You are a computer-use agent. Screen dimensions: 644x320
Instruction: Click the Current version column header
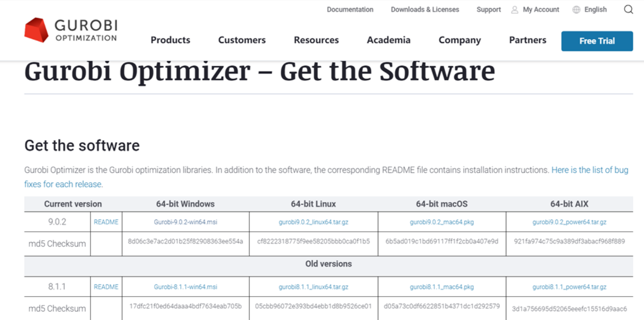pyautogui.click(x=73, y=204)
